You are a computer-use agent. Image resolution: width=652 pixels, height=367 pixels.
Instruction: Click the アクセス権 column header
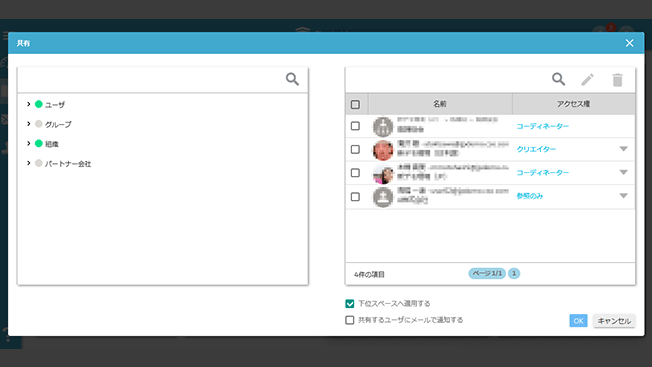573,104
